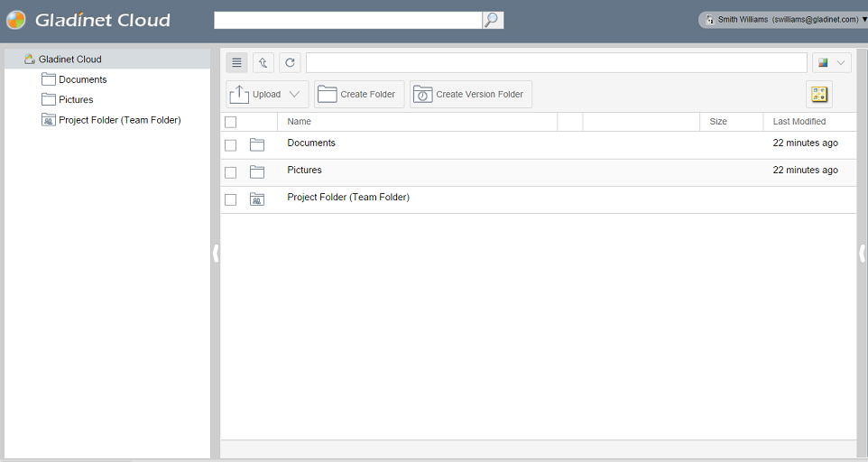Expand the right side panel with its handle
This screenshot has width=868, height=462.
click(862, 254)
